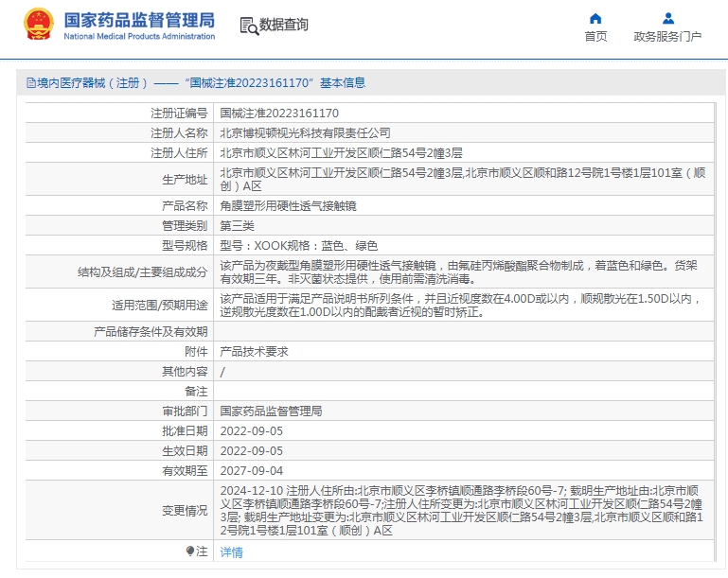Viewport: 728px width, 578px height.
Task: Click 型号：XOOK规格：蓝色、绿色 value
Action: [298, 246]
